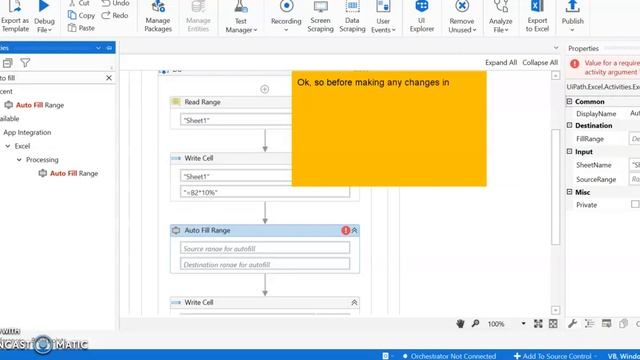The height and width of the screenshot is (360, 640).
Task: Click Expand All link
Action: point(501,62)
